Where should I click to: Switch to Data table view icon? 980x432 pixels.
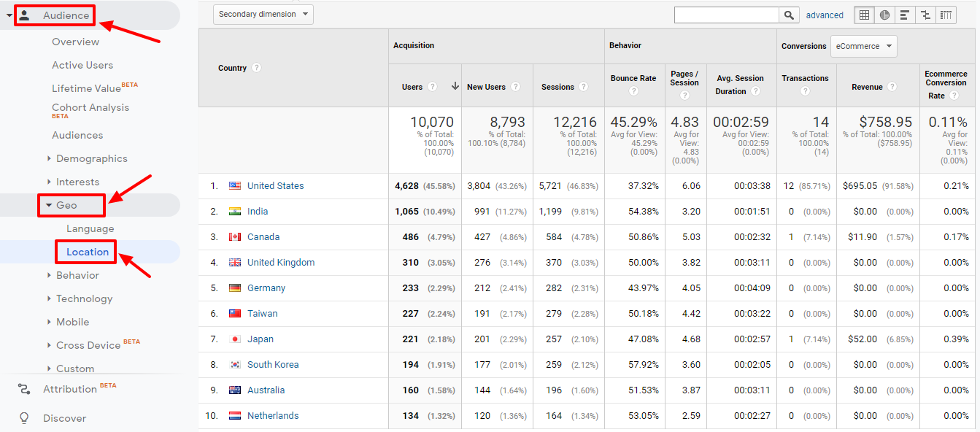(865, 15)
